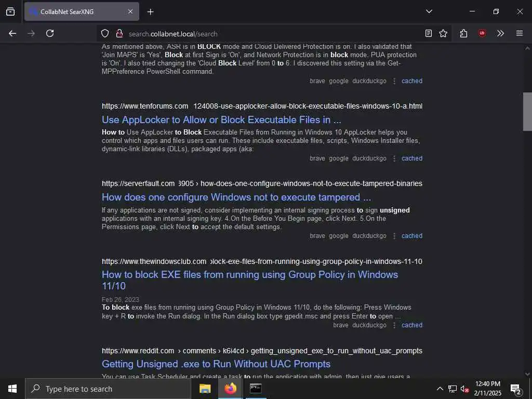The width and height of the screenshot is (532, 399).
Task: Bookmark this page with star icon
Action: tap(443, 33)
